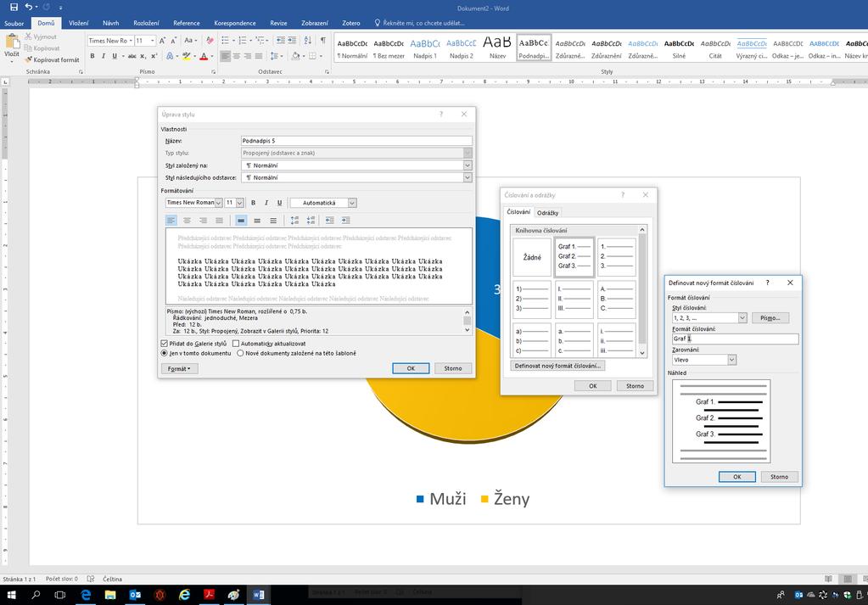Increase indent in Úprava stylu dialog
The height and width of the screenshot is (605, 868).
[x=346, y=221]
